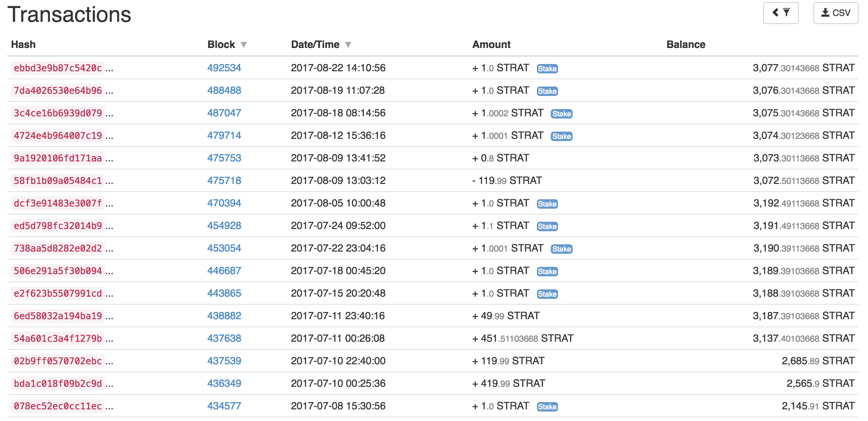Select date 2017-08-22 14:10:56
Viewport: 868px width, 421px height.
pos(338,68)
